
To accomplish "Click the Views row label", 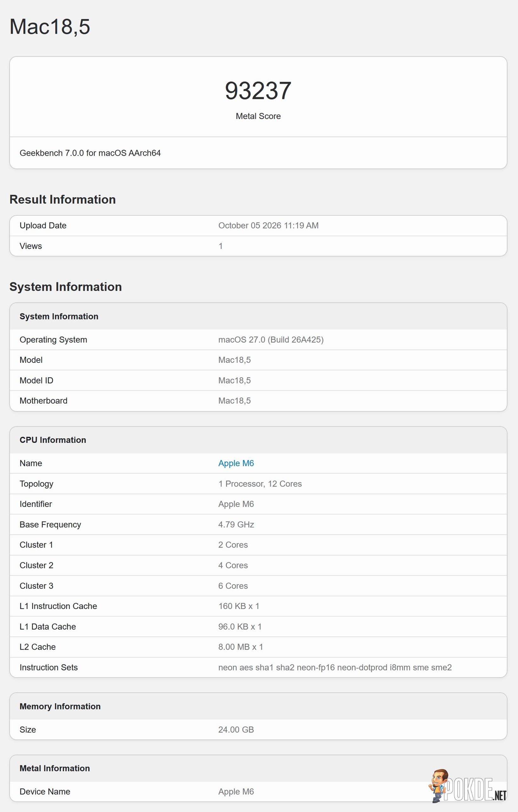I will click(x=31, y=246).
